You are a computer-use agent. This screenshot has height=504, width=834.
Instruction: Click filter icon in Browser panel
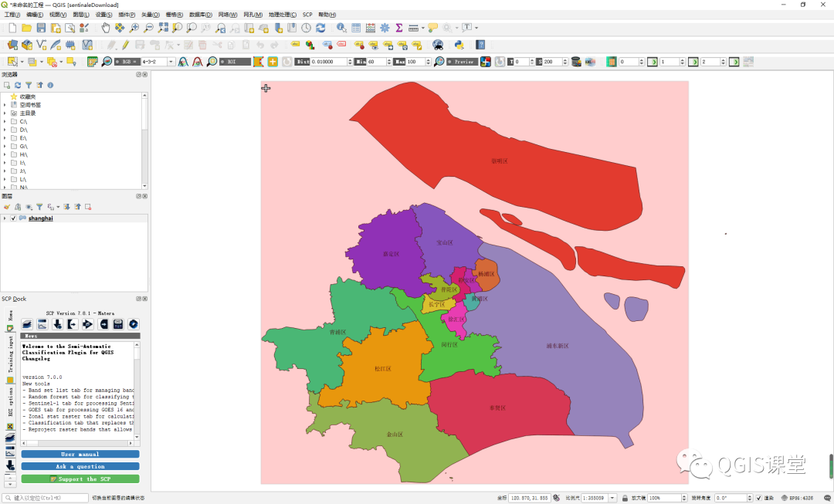29,85
